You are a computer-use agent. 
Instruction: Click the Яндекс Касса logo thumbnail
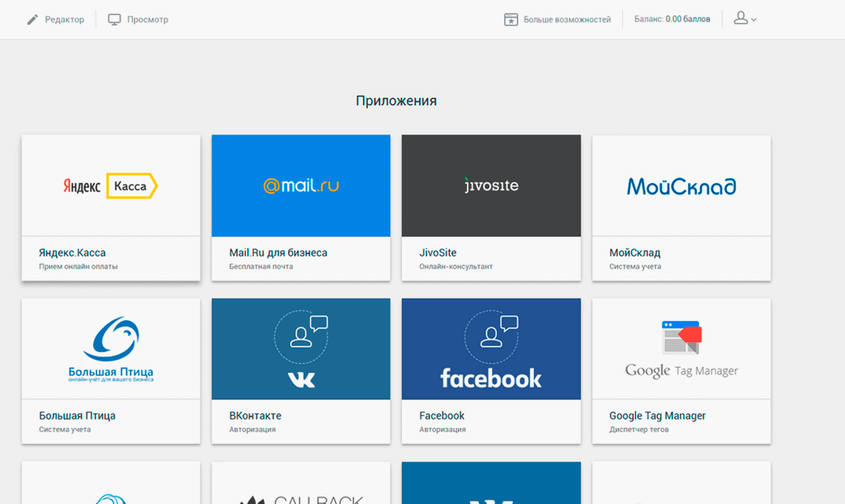[111, 186]
